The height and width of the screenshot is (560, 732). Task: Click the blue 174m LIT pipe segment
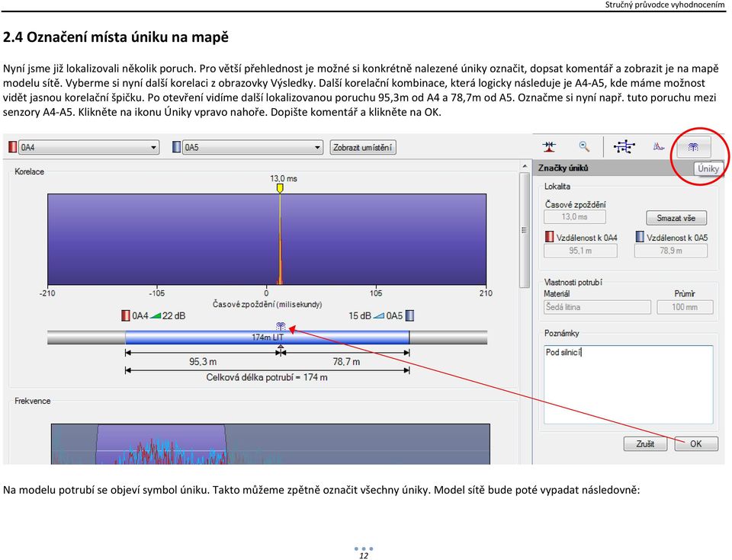[267, 337]
